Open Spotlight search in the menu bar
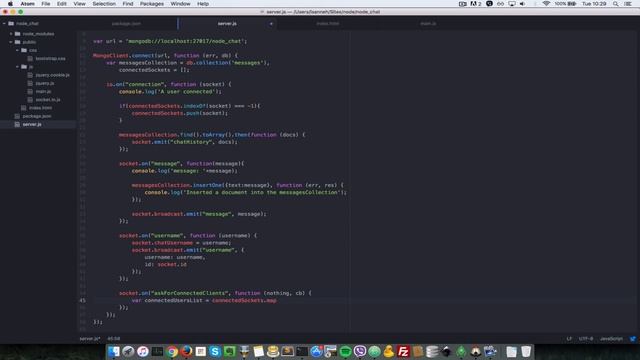 click(615, 4)
